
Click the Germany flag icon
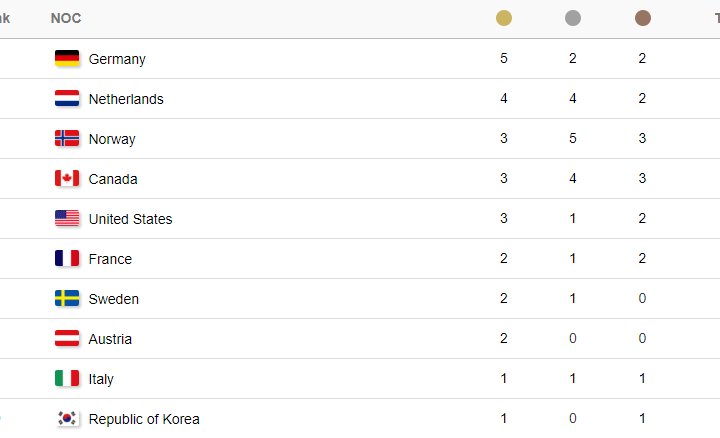coord(67,58)
